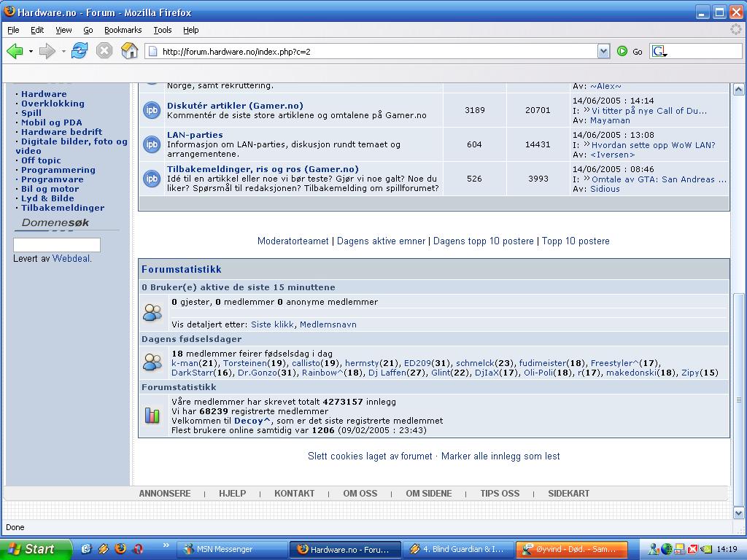The height and width of the screenshot is (560, 747).
Task: Click the users icon beside Dagens fødselsdager list
Action: click(152, 362)
